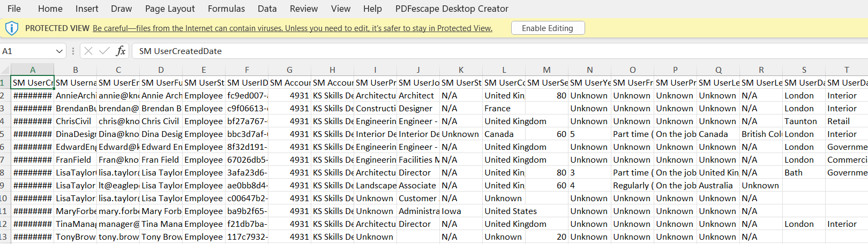Click cell 'Facilities M' in row 7
The image size is (868, 244).
point(418,160)
